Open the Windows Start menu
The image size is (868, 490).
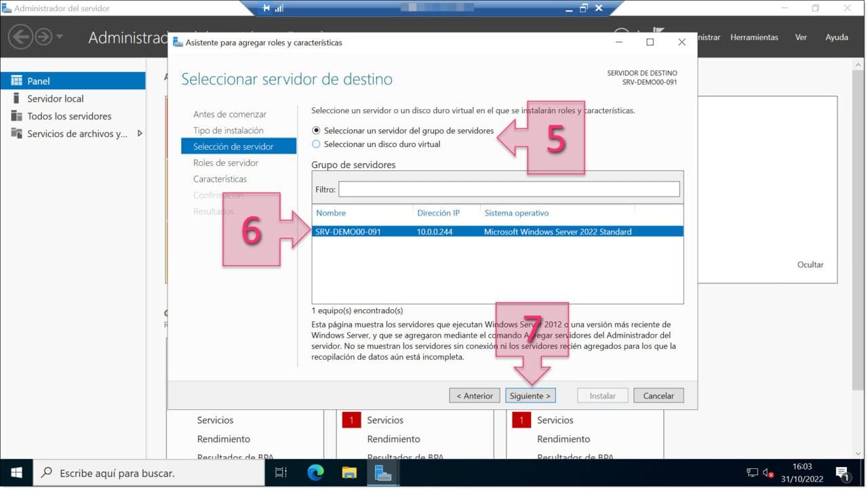(16, 473)
